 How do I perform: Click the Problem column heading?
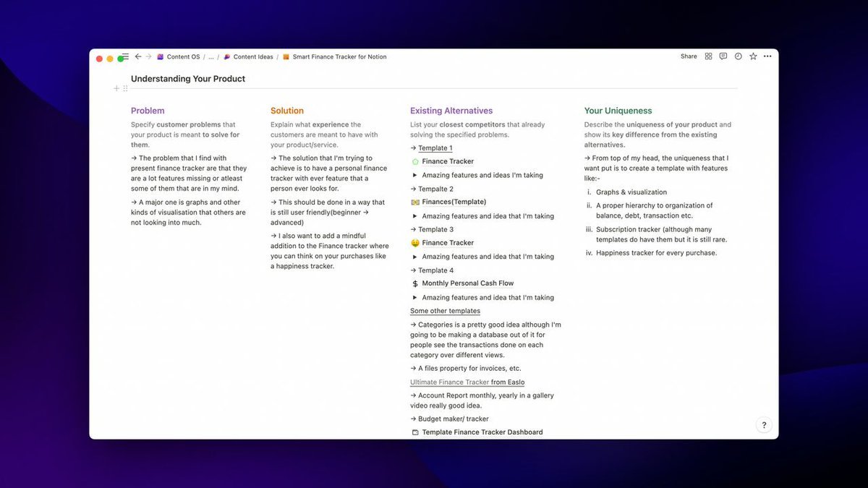148,111
